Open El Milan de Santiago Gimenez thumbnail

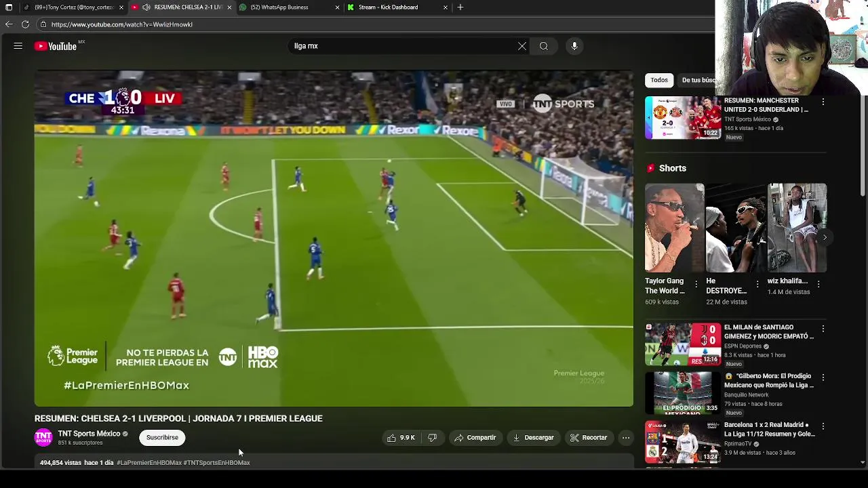(x=682, y=344)
